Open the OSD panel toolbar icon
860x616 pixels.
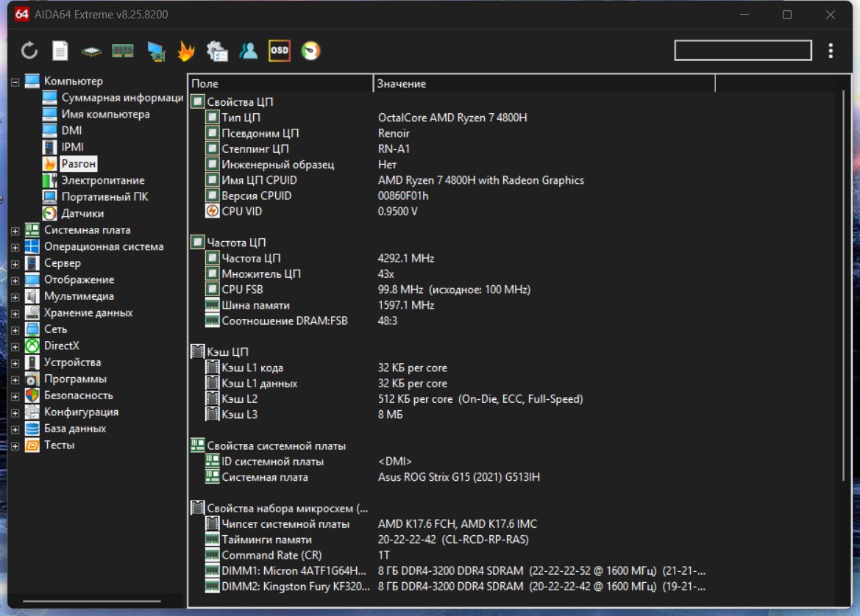280,51
